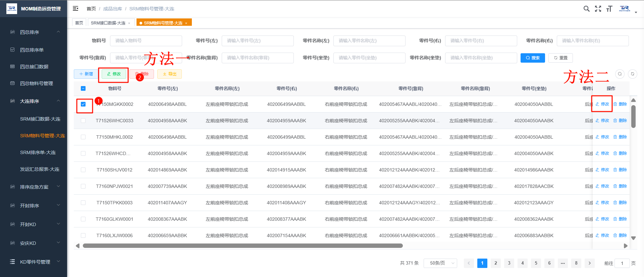
Task: Open 四总物料号管理 in the sidebar
Action: 34,83
